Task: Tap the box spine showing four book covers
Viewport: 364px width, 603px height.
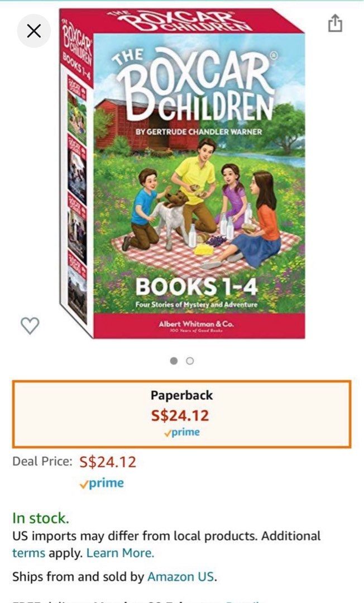Action: pyautogui.click(x=77, y=200)
